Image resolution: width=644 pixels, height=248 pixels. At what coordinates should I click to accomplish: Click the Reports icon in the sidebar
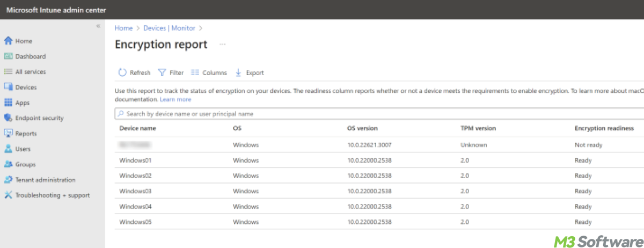point(8,133)
